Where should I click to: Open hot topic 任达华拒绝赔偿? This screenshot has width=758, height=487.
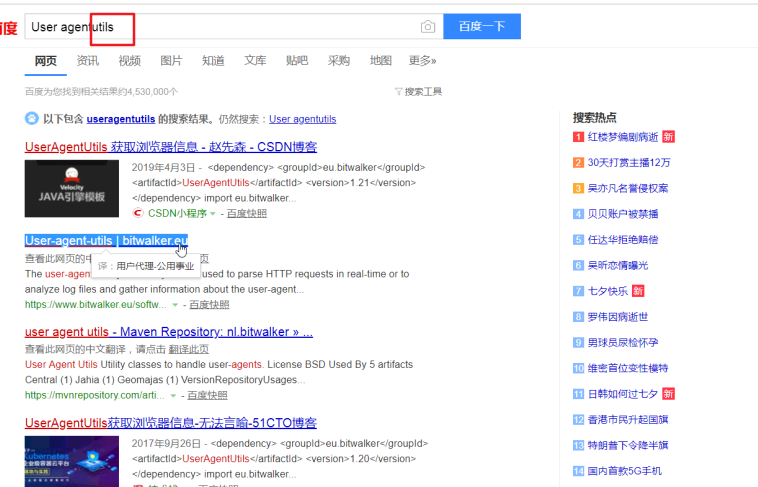pyautogui.click(x=623, y=239)
